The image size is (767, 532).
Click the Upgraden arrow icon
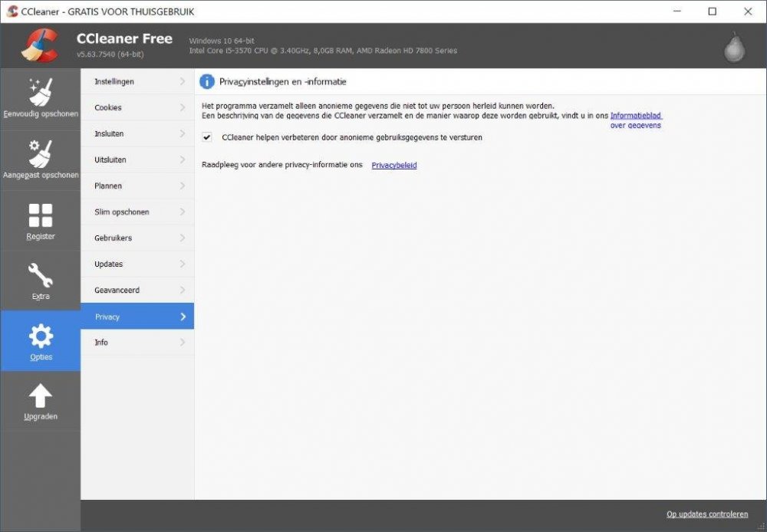click(x=40, y=396)
